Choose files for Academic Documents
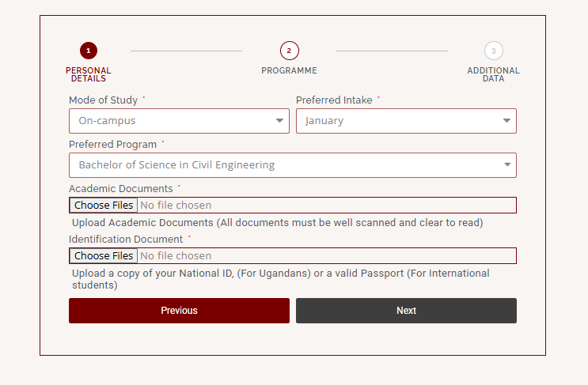The height and width of the screenshot is (385, 588). point(104,206)
